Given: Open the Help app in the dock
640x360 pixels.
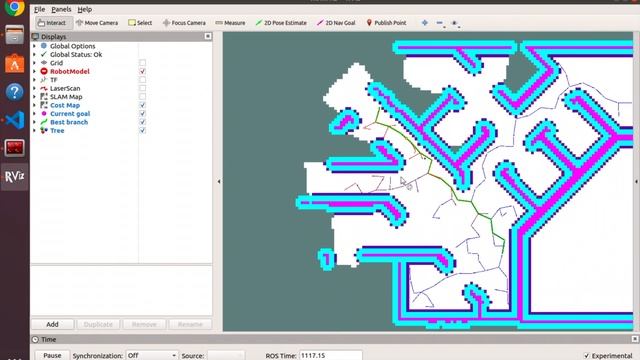Looking at the screenshot, I should pos(14,92).
